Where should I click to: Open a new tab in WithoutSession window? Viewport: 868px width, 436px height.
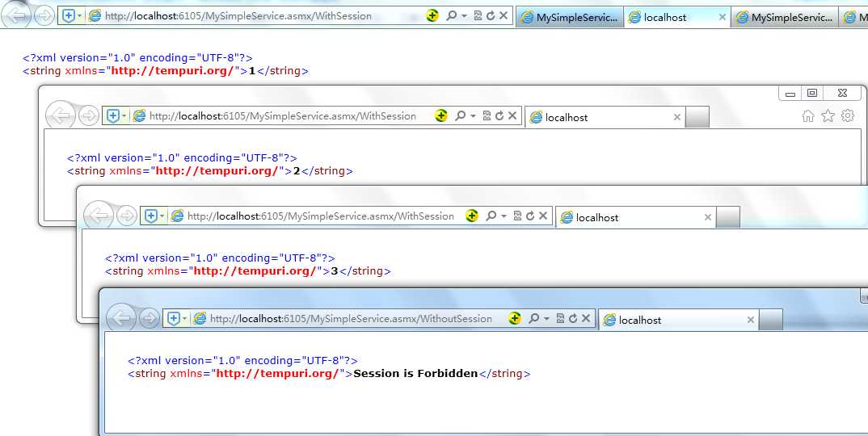(x=771, y=320)
